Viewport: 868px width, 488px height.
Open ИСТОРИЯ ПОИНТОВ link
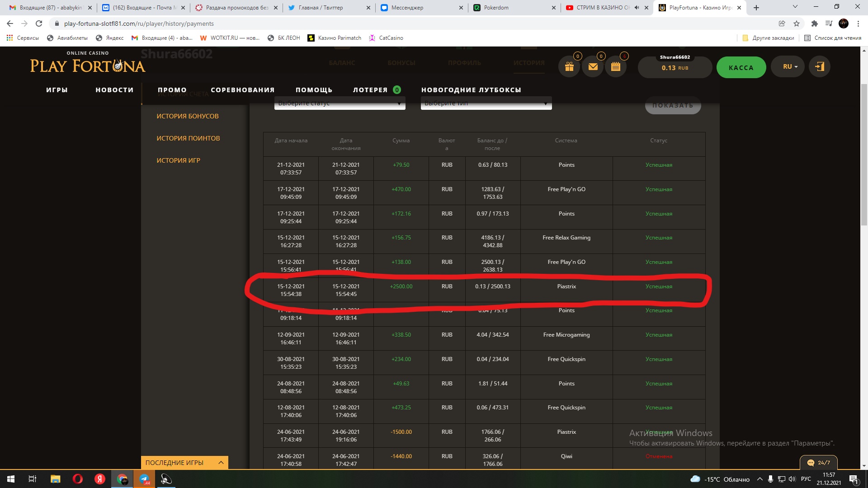[x=188, y=138]
